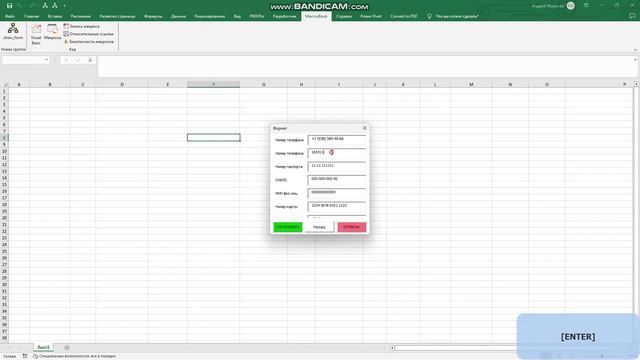Click the Что вы хотите сделать search box

tap(457, 16)
